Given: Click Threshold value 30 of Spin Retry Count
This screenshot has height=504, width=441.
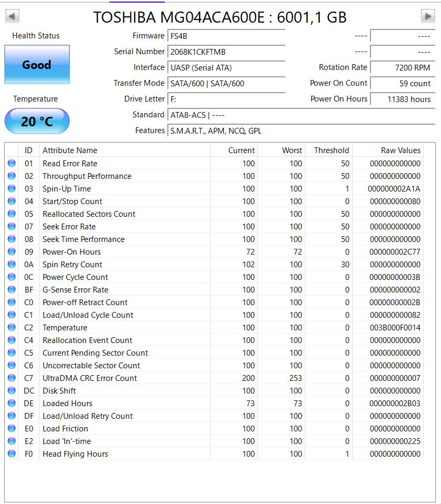Looking at the screenshot, I should point(345,264).
